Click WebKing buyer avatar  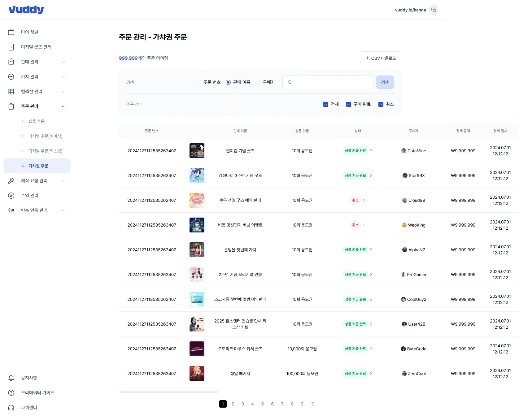pyautogui.click(x=404, y=225)
